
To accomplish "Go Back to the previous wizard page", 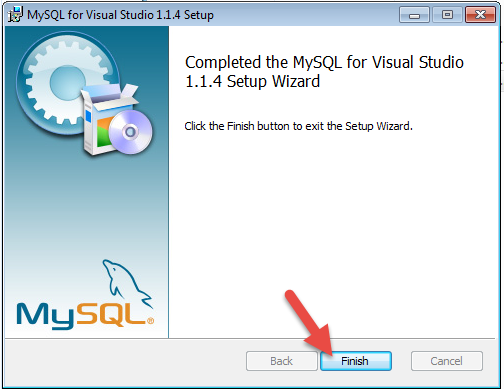I will tap(282, 361).
